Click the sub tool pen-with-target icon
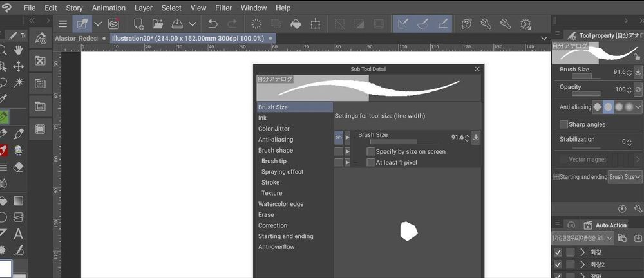The width and height of the screenshot is (644, 278). click(40, 38)
